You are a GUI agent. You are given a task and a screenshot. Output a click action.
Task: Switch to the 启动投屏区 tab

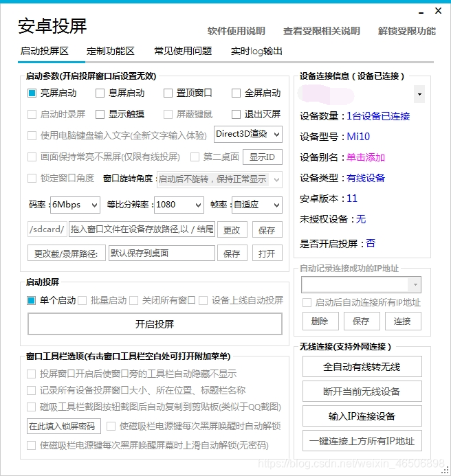click(x=45, y=51)
